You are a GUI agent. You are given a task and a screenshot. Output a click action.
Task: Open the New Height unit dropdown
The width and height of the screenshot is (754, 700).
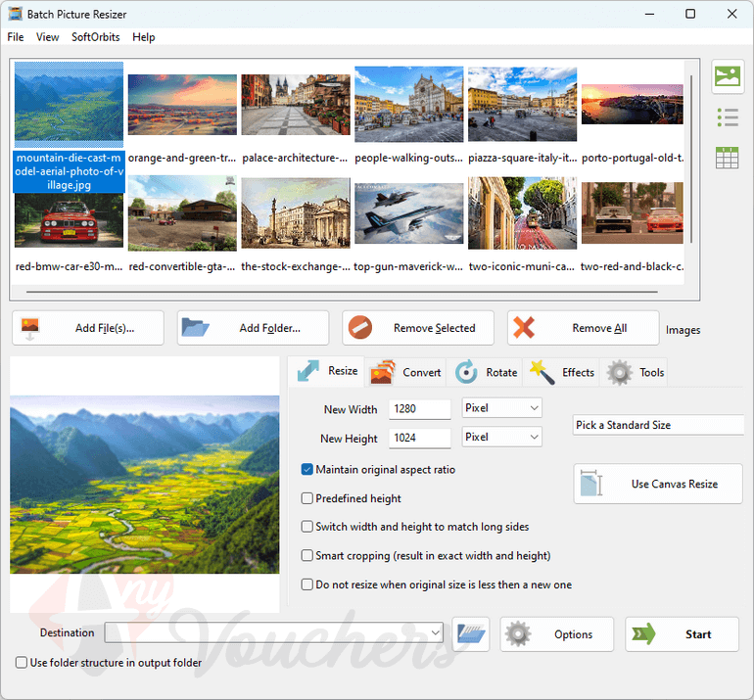pyautogui.click(x=501, y=437)
